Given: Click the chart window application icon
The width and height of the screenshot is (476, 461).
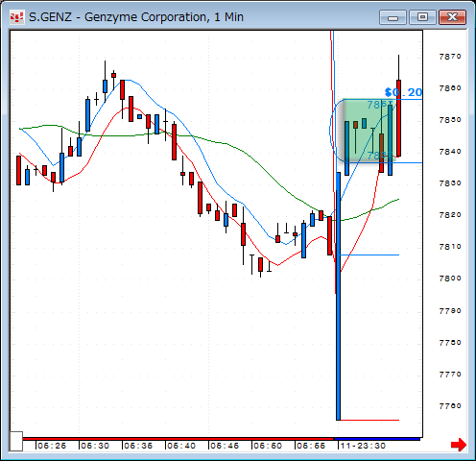Looking at the screenshot, I should [x=16, y=17].
